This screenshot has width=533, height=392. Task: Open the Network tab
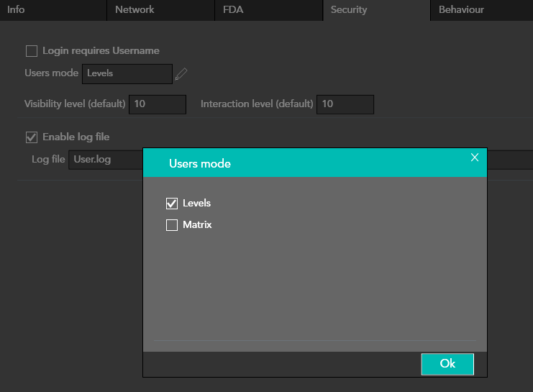coord(135,10)
